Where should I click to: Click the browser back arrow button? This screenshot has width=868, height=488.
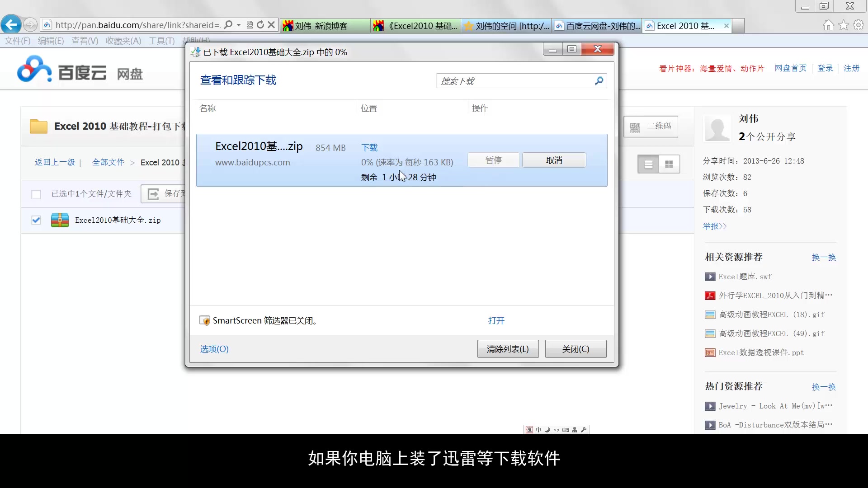point(11,24)
